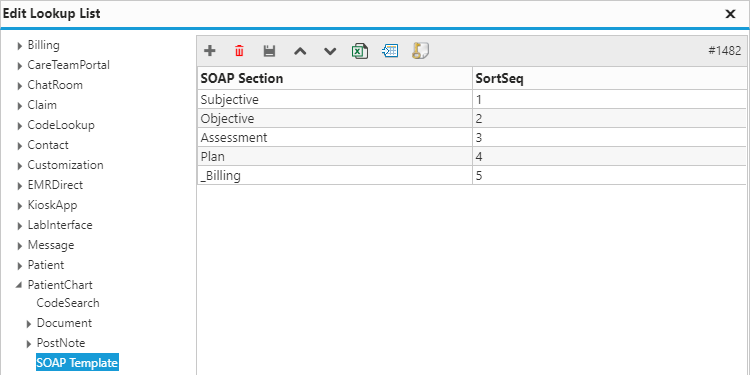Click the plus icon to add a row
Viewport: 750px width, 375px height.
click(210, 51)
